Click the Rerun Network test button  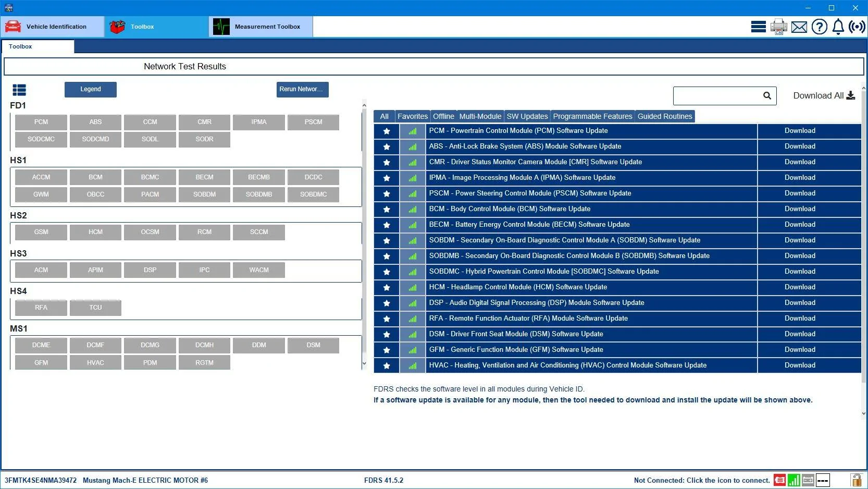pyautogui.click(x=302, y=89)
